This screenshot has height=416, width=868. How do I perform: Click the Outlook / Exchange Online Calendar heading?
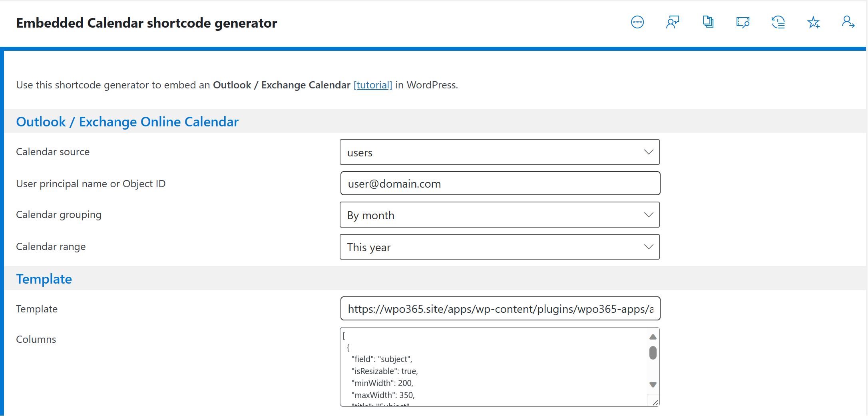click(127, 122)
